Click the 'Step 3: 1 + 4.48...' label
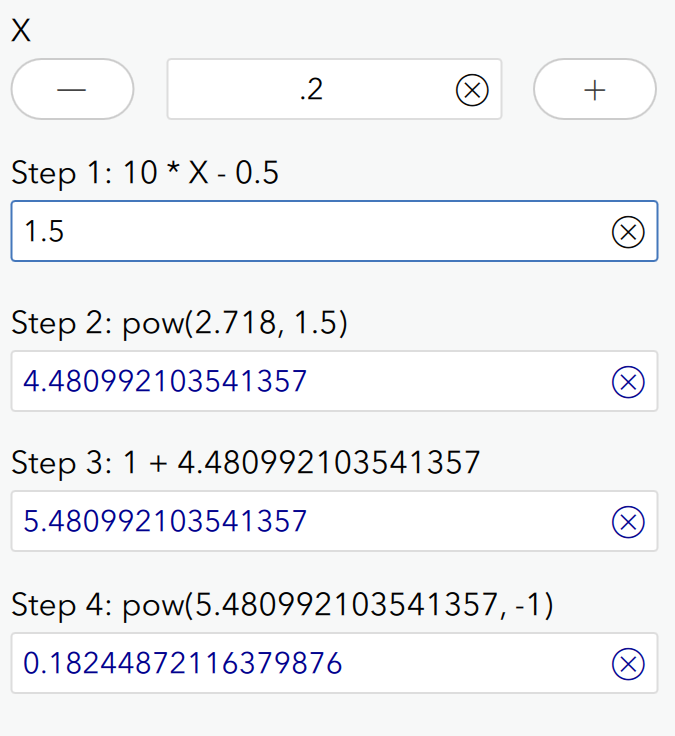 coord(246,463)
